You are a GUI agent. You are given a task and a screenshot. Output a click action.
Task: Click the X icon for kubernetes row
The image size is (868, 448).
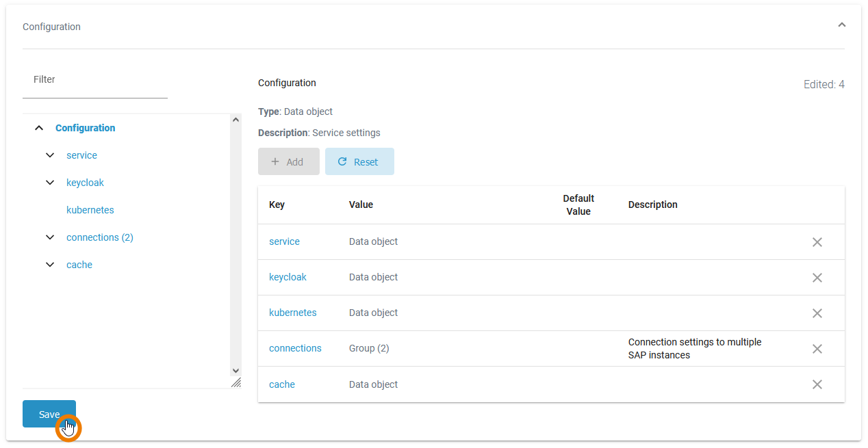point(817,313)
